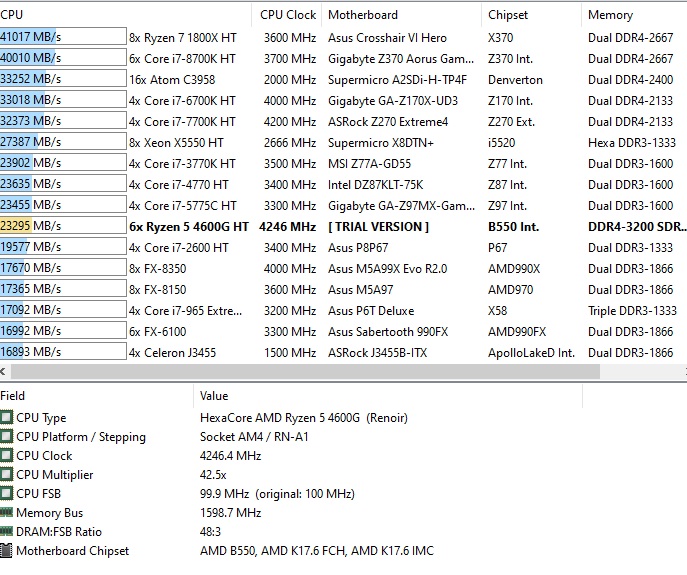Click the Asus Sabertooth 990FX cell
This screenshot has height=575, width=687.
388,332
